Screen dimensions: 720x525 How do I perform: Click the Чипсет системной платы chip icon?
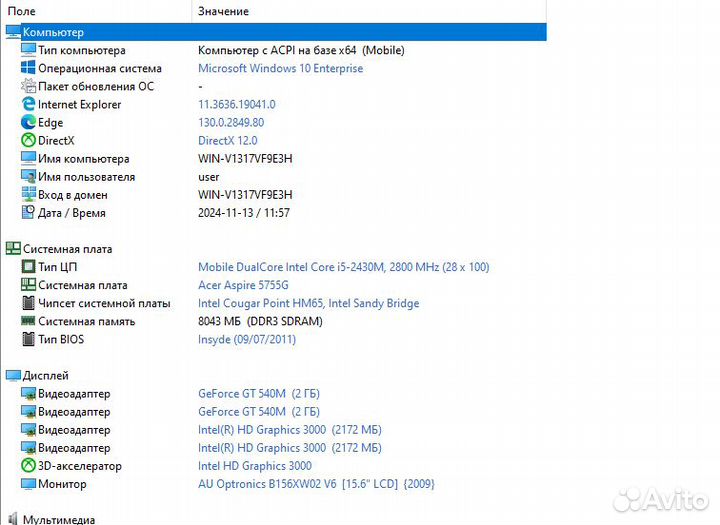(x=28, y=303)
